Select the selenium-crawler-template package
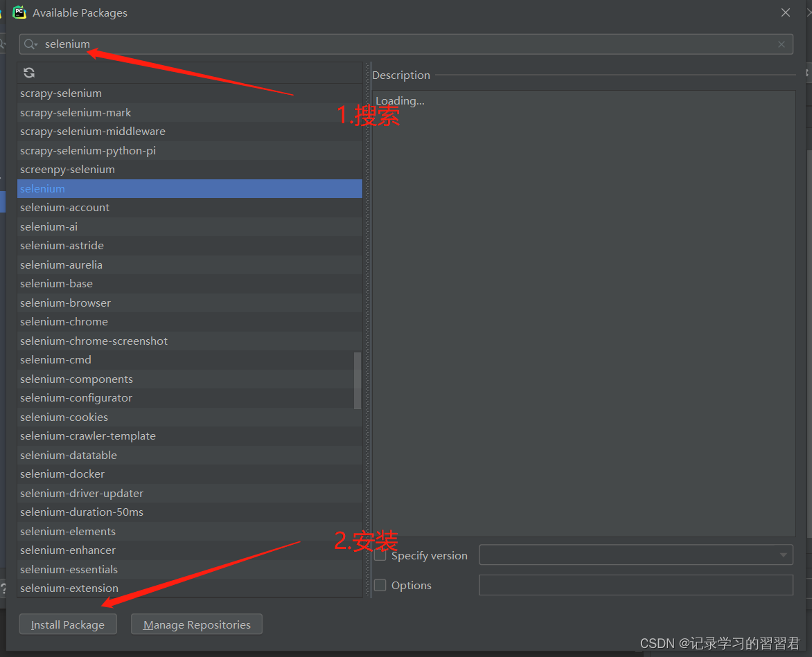This screenshot has width=812, height=657. click(x=190, y=436)
